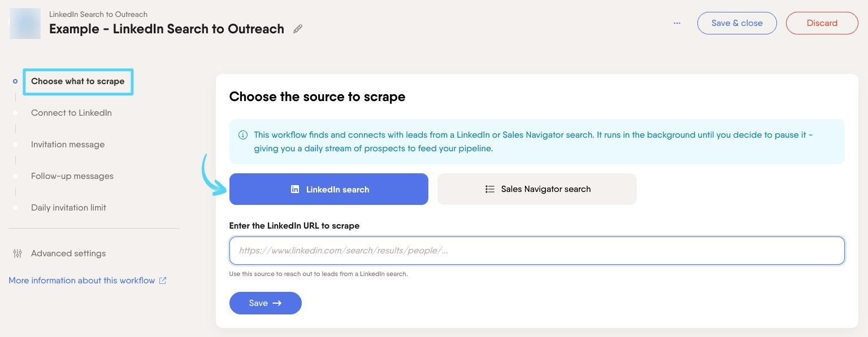Open the Choose what to scrape step

pos(78,81)
